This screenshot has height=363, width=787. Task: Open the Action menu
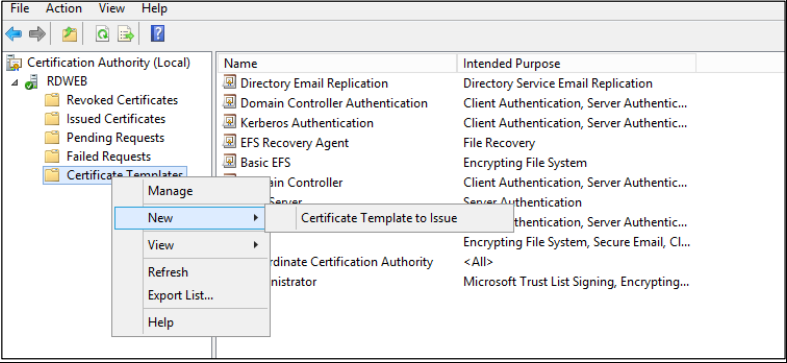64,9
